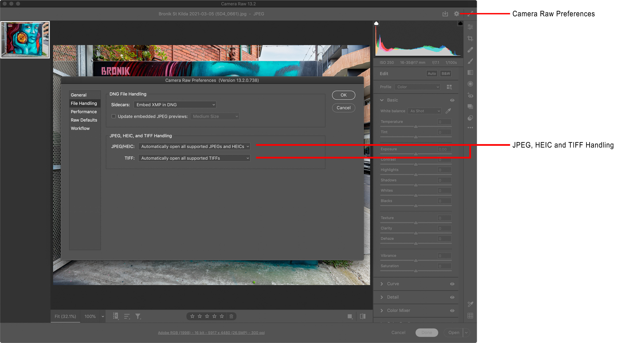
Task: Open the Sidecars Embed XMP dropdown
Action: (x=175, y=104)
